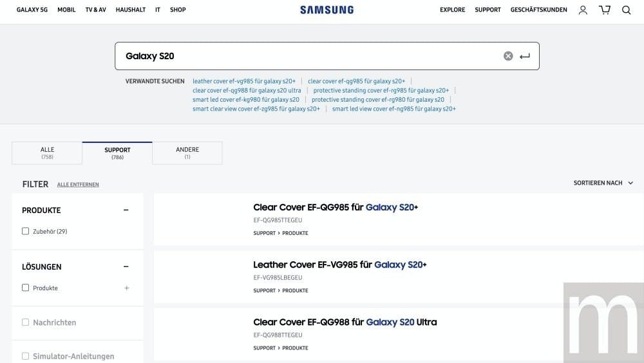644x363 pixels.
Task: Collapse Produkte filter with minus icon
Action: (x=126, y=210)
